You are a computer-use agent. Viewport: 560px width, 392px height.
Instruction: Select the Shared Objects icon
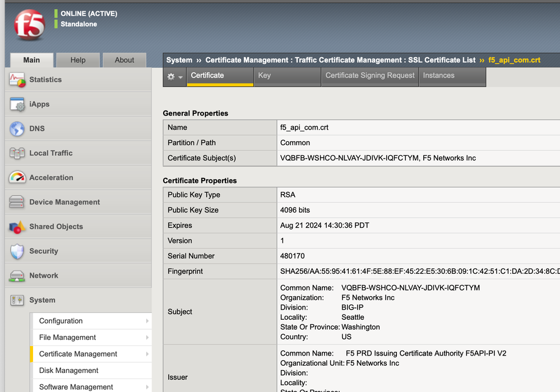(17, 227)
